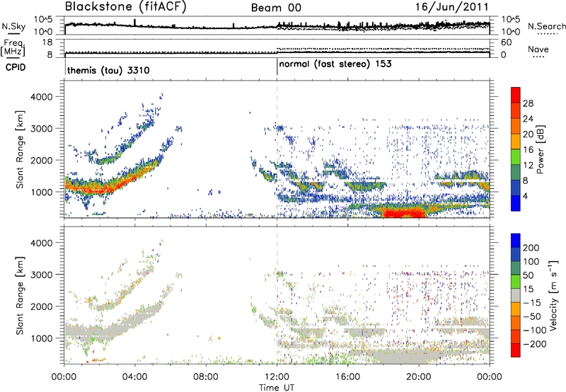Click the 'Time UT' axis title
The width and height of the screenshot is (566, 392).
point(277,388)
